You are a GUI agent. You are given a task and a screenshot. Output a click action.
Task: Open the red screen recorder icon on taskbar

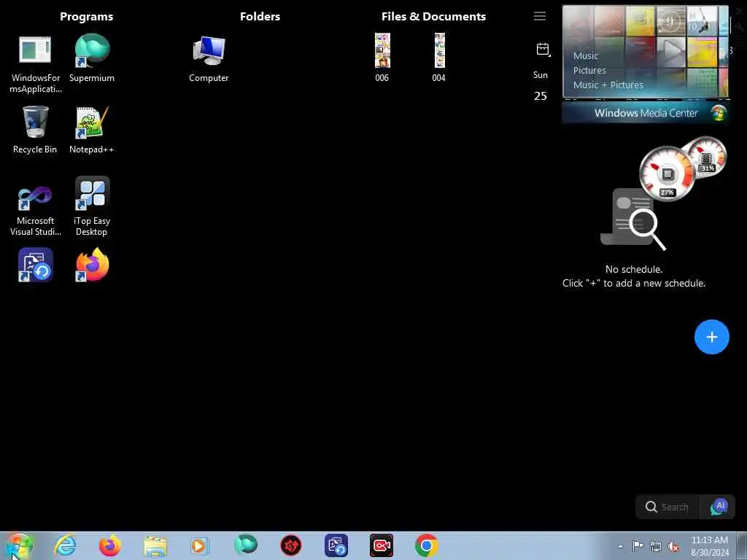382,545
